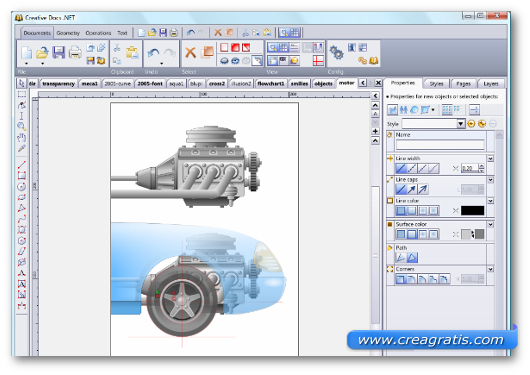Select the Zoom magnifier tool in left palette
Image resolution: width=530 pixels, height=375 pixels.
pyautogui.click(x=22, y=126)
